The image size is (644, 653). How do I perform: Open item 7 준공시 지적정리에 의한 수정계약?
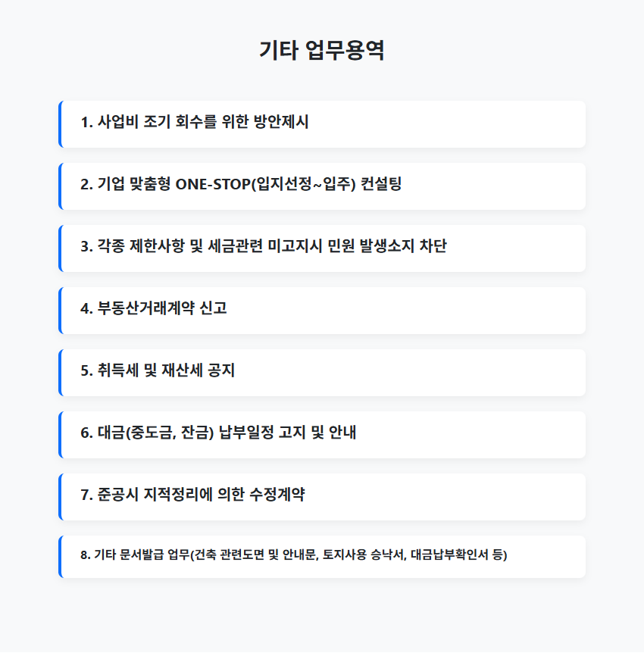coord(322,496)
